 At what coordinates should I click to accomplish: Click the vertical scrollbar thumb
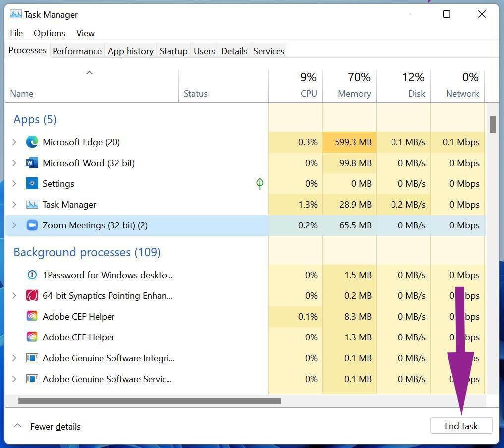[493, 124]
